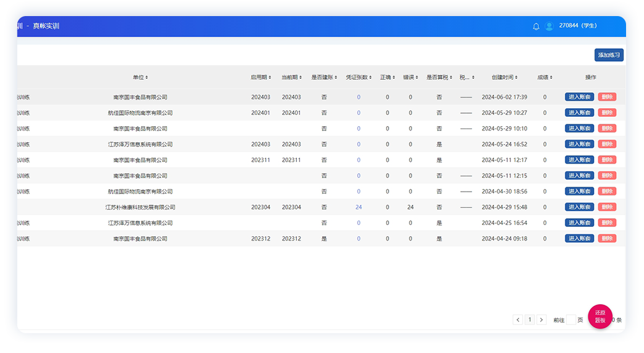
Task: Enter account set for 江苏朴缘康科技发展有限公司
Action: (x=579, y=207)
